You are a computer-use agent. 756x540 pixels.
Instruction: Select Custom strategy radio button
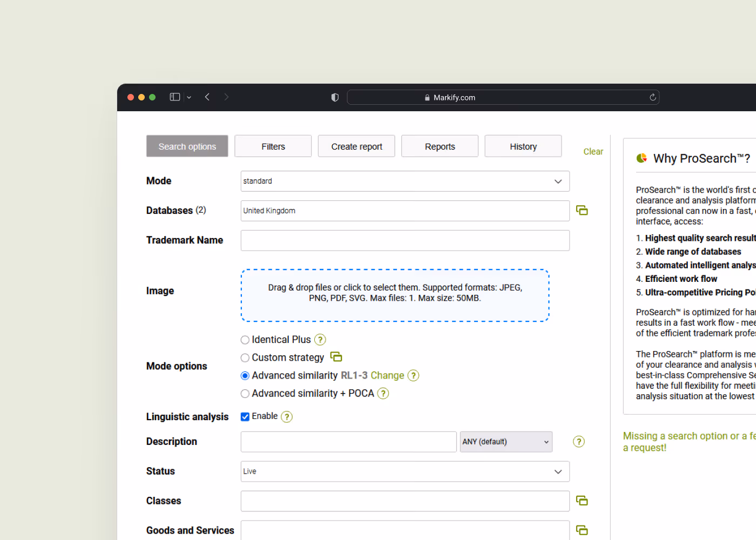[x=245, y=357]
